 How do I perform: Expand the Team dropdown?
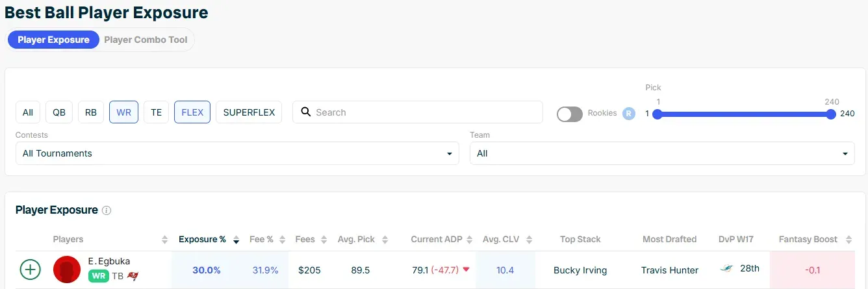662,154
